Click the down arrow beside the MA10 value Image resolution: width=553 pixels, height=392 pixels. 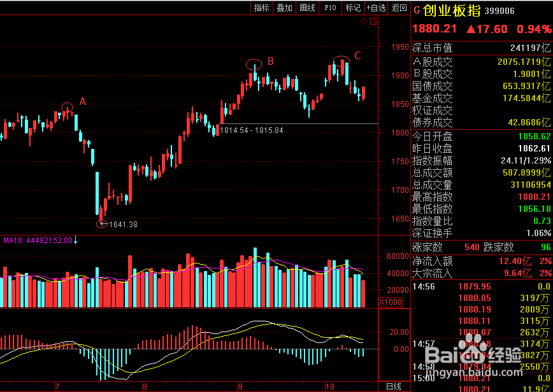pyautogui.click(x=75, y=241)
